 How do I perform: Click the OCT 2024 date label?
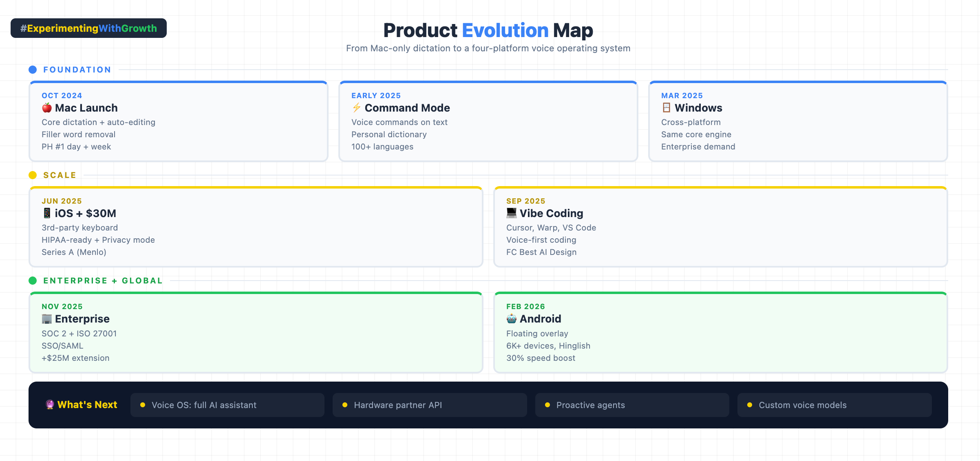pos(62,96)
